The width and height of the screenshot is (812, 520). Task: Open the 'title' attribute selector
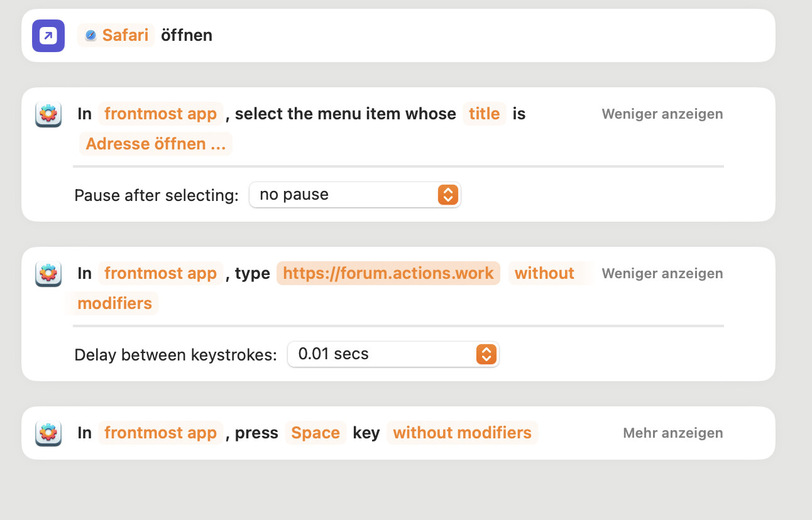[484, 114]
